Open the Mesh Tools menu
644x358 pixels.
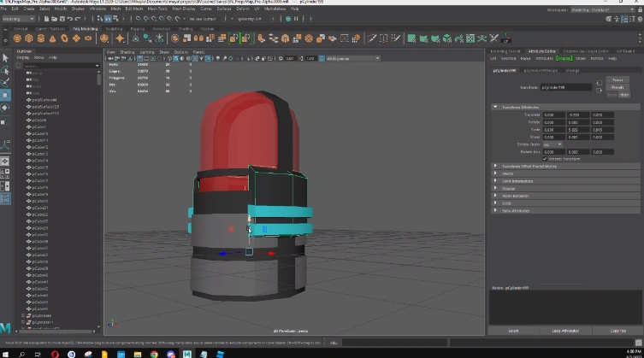click(x=157, y=9)
